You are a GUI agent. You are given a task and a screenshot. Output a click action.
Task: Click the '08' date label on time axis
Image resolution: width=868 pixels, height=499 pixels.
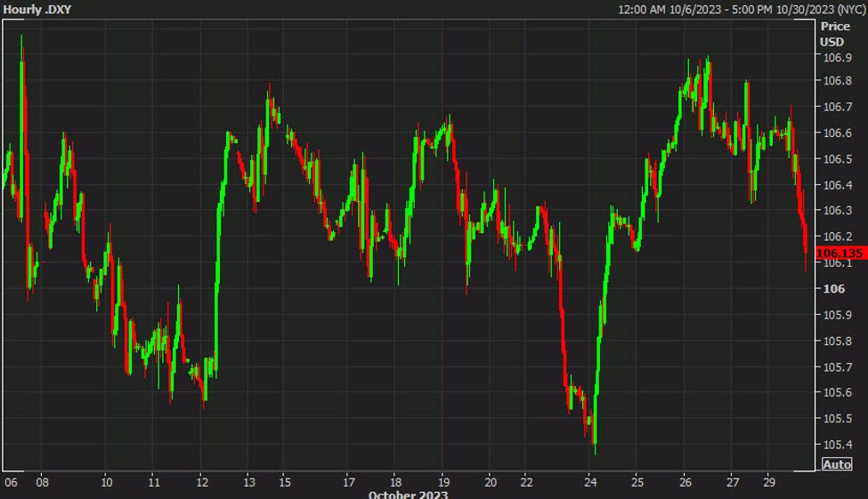[42, 482]
